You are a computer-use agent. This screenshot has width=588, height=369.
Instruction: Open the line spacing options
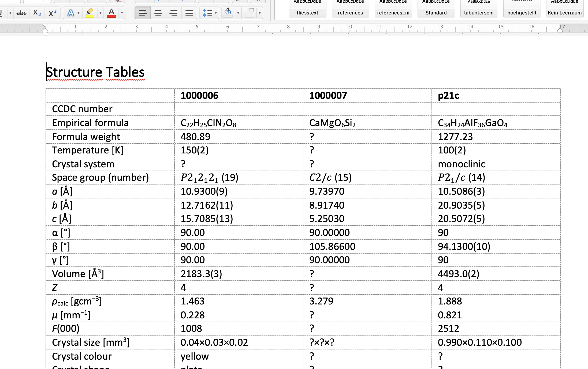pos(209,13)
